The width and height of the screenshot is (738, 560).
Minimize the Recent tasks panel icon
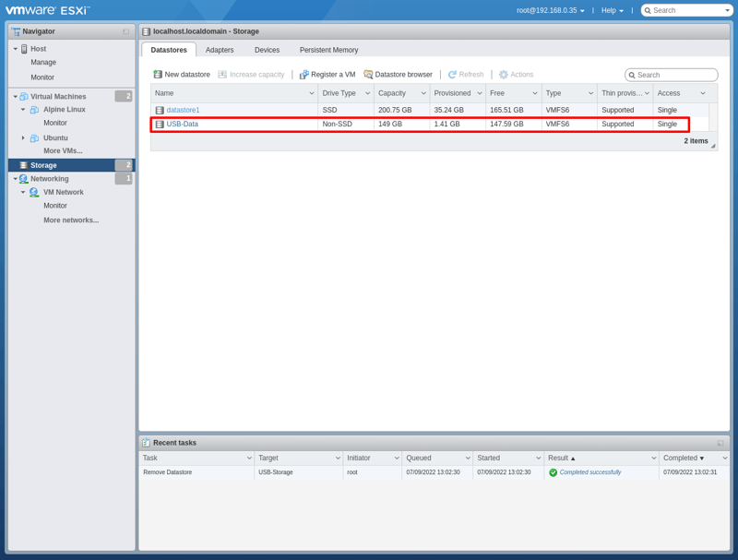pyautogui.click(x=720, y=443)
